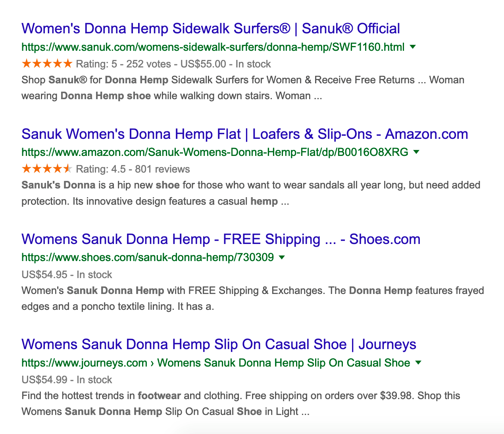Click the Sanuk snippet mentioning Free Returns
Screen dimensions: 504x434
(x=242, y=88)
